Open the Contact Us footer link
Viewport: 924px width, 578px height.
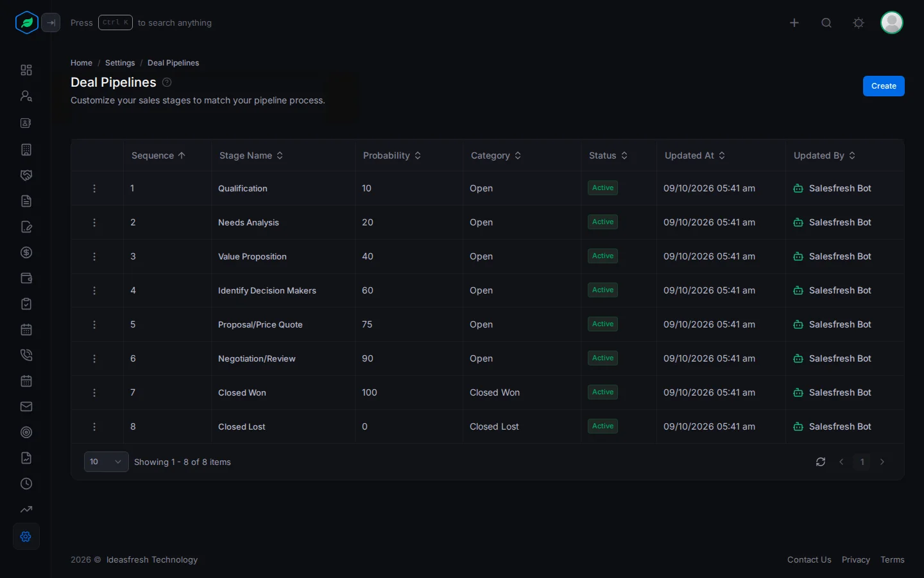pos(809,560)
